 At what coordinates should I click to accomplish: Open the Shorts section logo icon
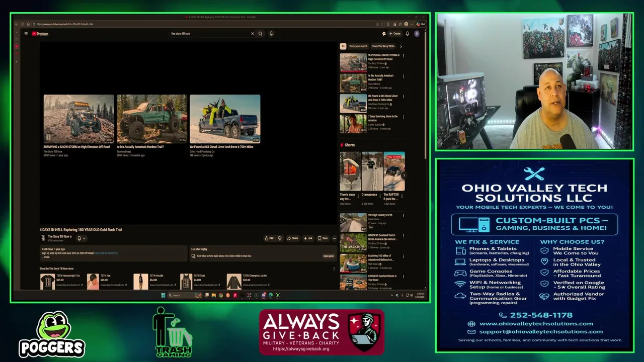coord(342,145)
